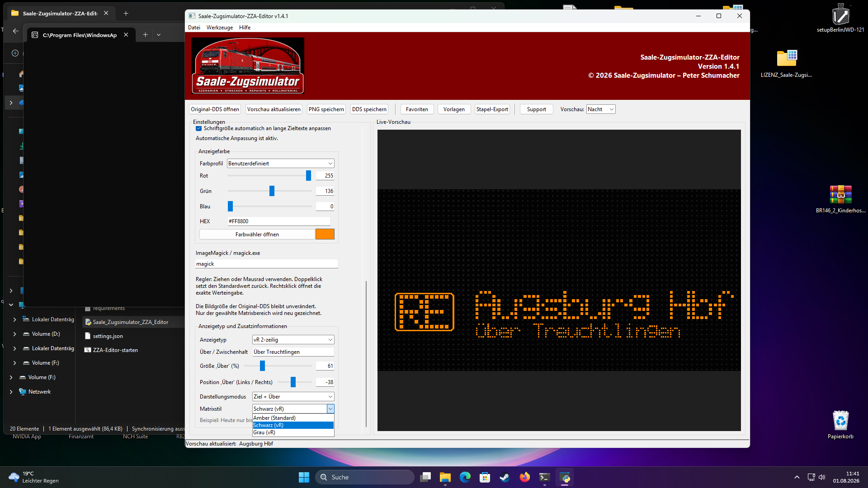Show hidden tray icons chevron
This screenshot has width=868, height=488.
(x=797, y=477)
